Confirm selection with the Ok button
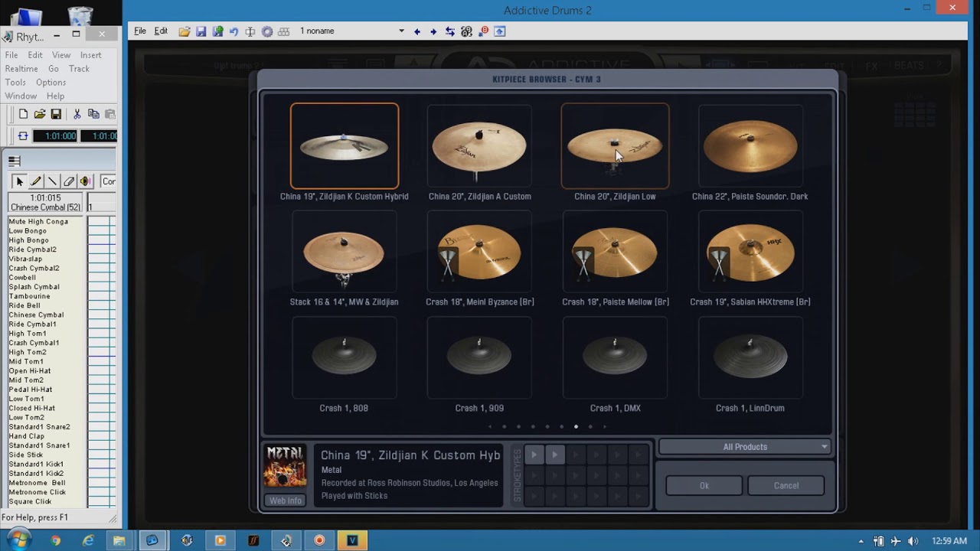980x551 pixels. [x=704, y=485]
